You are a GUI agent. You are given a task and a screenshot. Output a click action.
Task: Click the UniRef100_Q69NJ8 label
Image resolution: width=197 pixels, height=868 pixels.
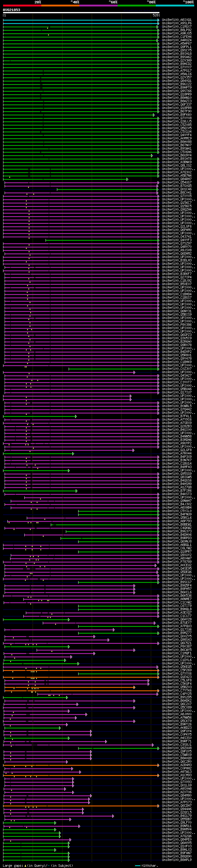tap(176, 542)
